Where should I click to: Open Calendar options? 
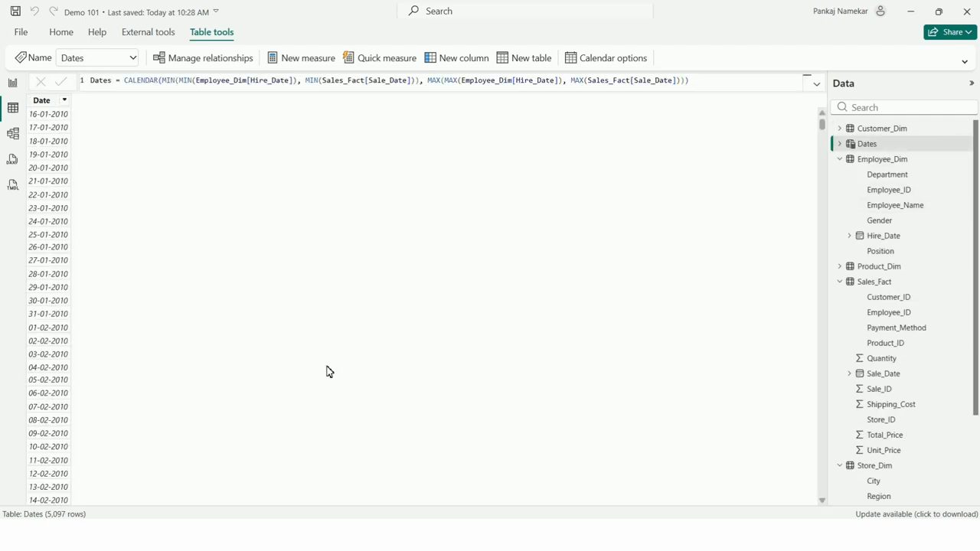(606, 58)
